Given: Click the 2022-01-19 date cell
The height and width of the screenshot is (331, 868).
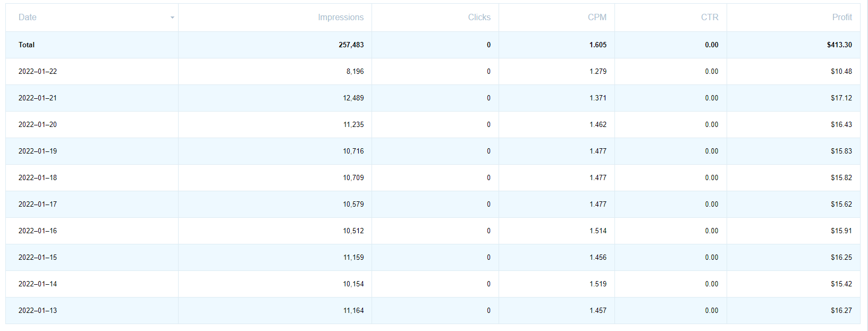Looking at the screenshot, I should [38, 151].
